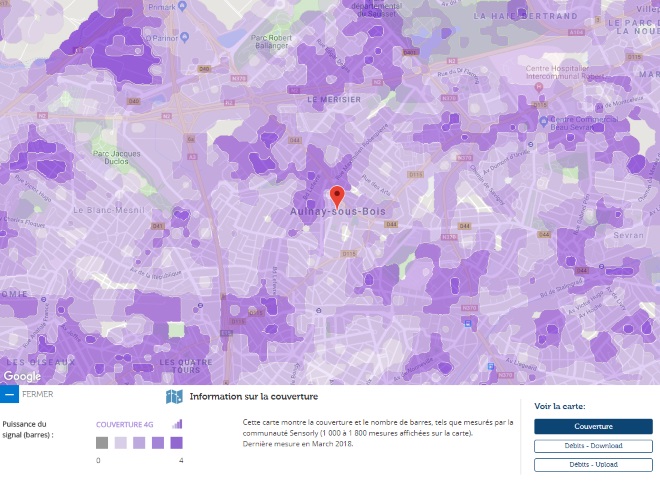Click the red location pin on Aulnay-sous-Bois
The image size is (660, 486).
(337, 197)
